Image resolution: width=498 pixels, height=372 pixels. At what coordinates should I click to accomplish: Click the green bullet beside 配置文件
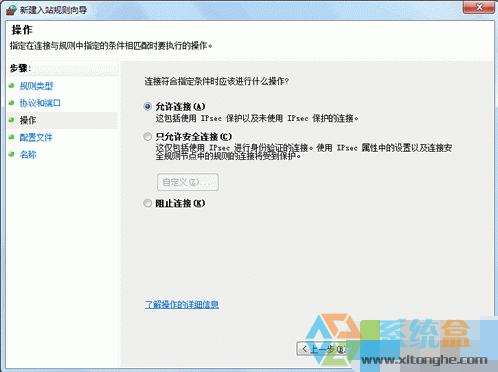pos(12,137)
